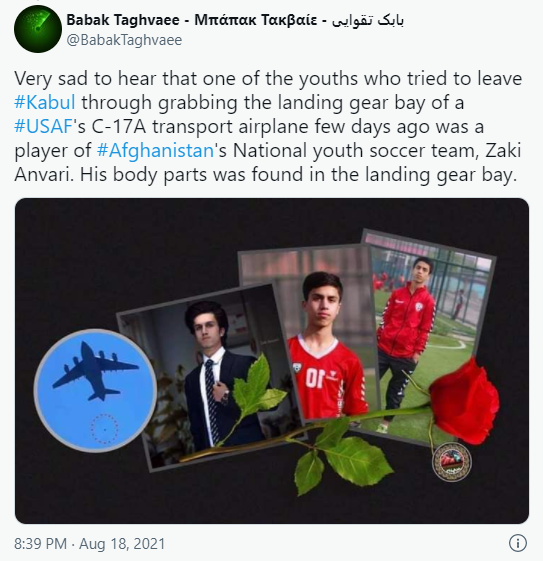
Task: Click the dotted circle under the airplane
Action: pyautogui.click(x=104, y=429)
